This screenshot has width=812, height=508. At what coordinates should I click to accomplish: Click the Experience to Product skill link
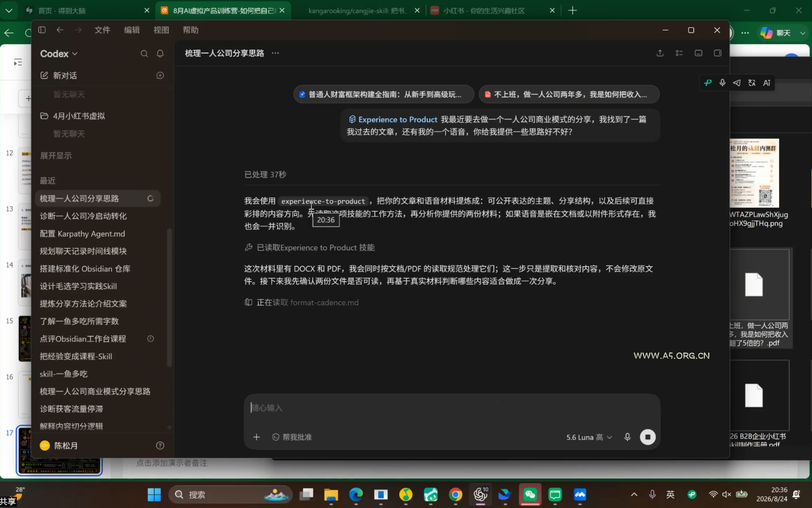point(393,120)
